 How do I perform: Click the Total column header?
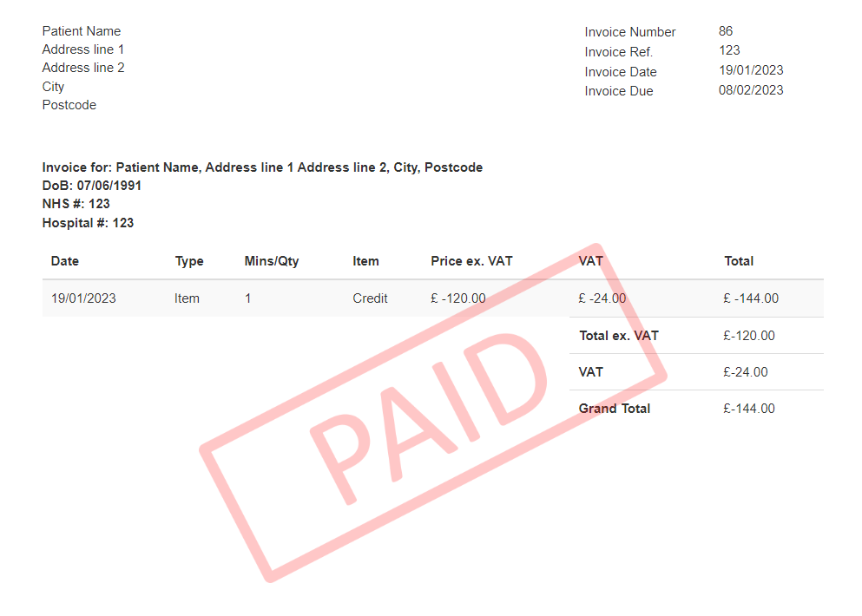click(x=739, y=261)
